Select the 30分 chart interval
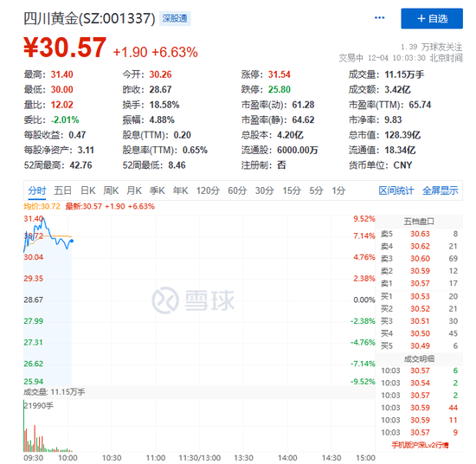Screen dimensions: 476x464 tap(265, 190)
